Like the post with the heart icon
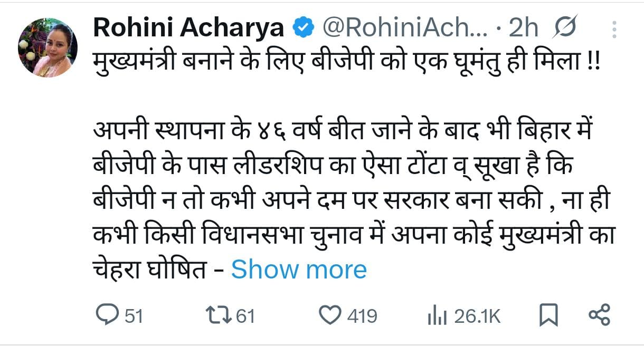The height and width of the screenshot is (346, 644). pyautogui.click(x=332, y=315)
